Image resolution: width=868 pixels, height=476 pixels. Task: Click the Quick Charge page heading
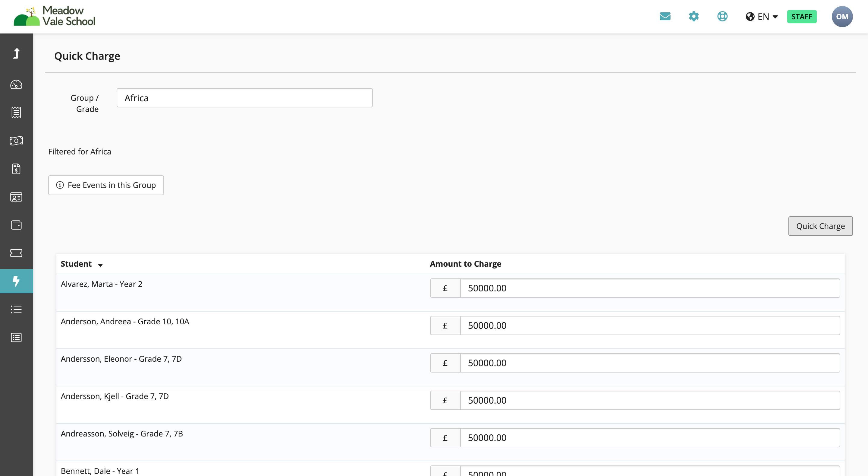click(87, 56)
